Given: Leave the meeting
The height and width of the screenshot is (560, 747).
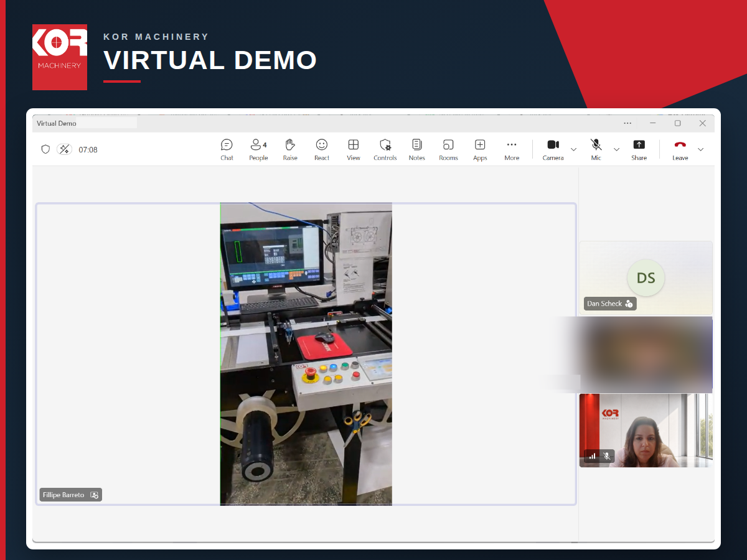Looking at the screenshot, I should click(x=680, y=149).
